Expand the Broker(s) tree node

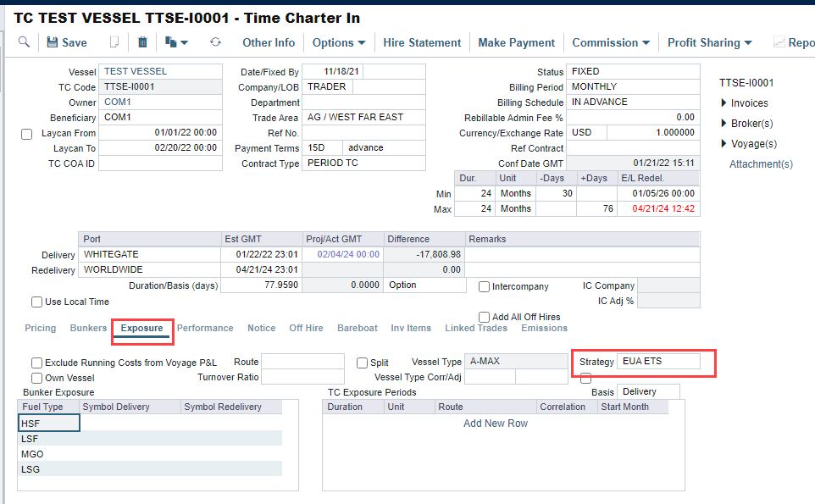coord(724,124)
